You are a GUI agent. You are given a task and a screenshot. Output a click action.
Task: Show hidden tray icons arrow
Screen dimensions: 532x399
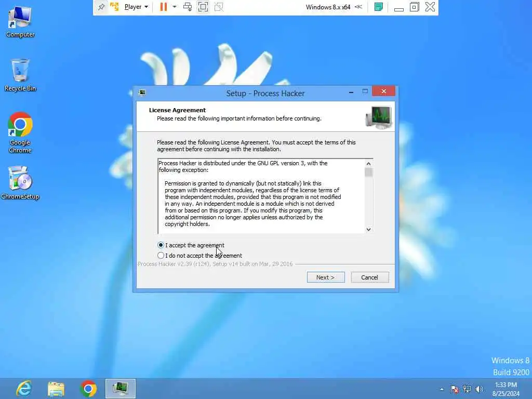coord(442,389)
